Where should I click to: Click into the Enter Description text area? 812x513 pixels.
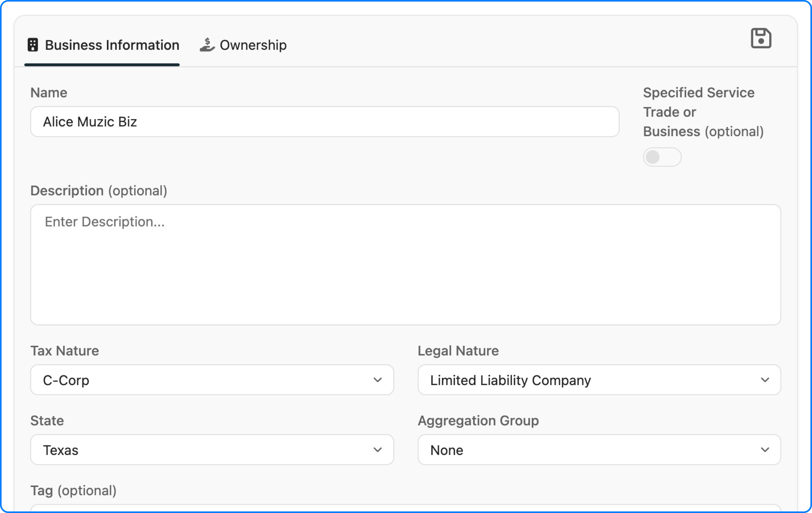(406, 265)
